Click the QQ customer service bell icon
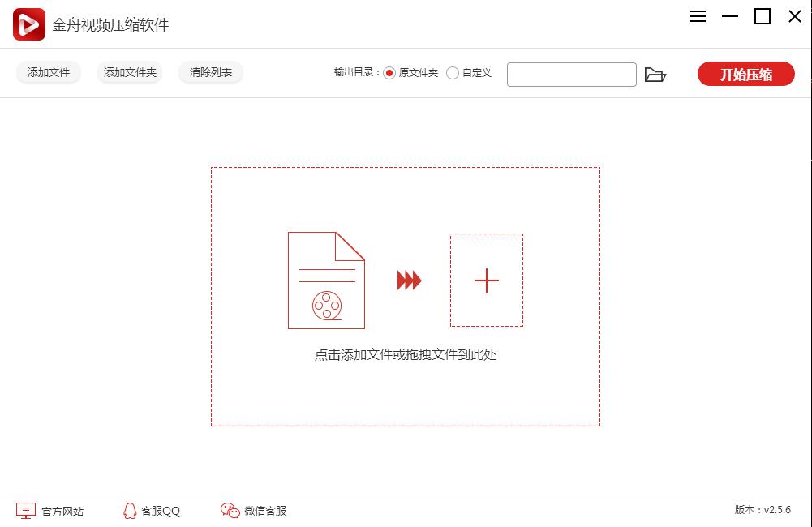The width and height of the screenshot is (812, 527). click(x=130, y=511)
